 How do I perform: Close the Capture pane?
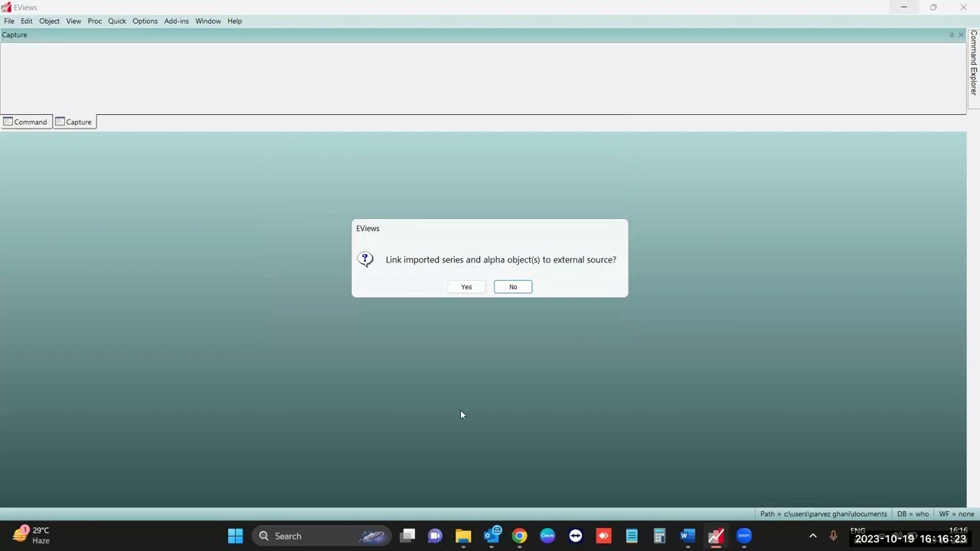[x=962, y=35]
